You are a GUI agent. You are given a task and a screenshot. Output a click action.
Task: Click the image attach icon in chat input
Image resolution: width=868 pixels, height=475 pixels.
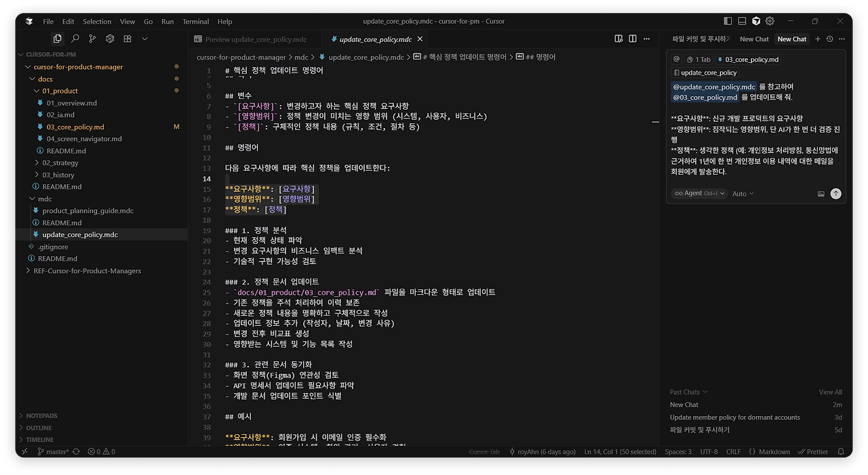pos(821,193)
